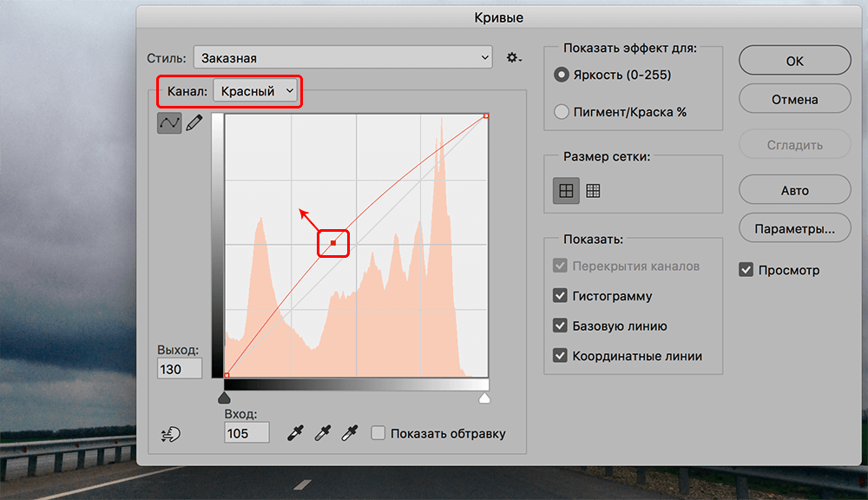Open the Канал channel dropdown
868x500 pixels.
pyautogui.click(x=257, y=91)
